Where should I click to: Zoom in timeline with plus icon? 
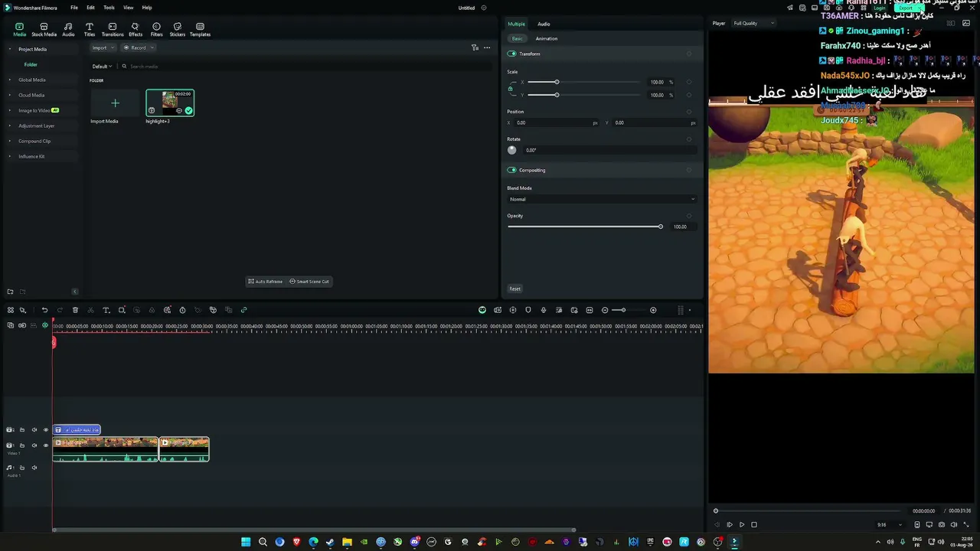653,310
